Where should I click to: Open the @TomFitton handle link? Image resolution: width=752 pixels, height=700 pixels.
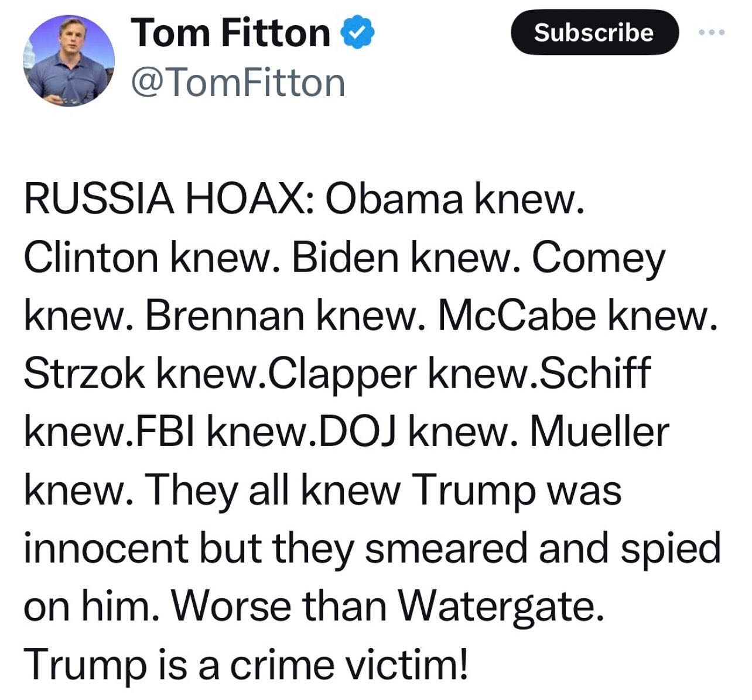click(x=238, y=83)
